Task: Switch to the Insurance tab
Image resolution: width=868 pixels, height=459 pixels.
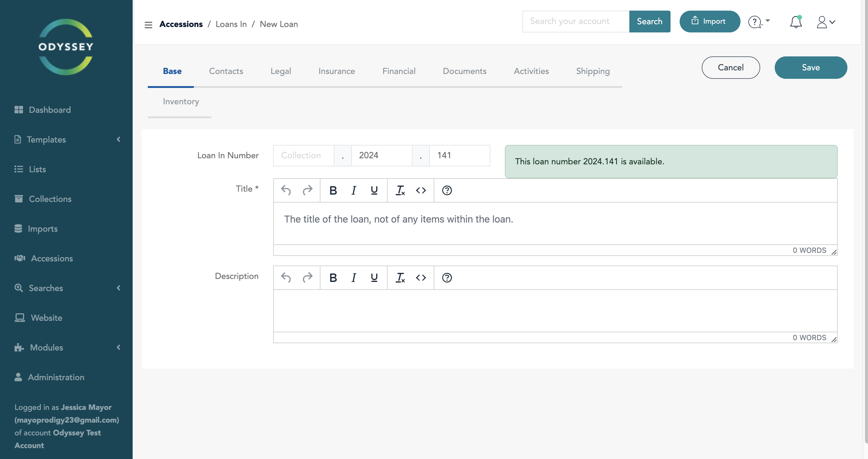Action: click(336, 71)
